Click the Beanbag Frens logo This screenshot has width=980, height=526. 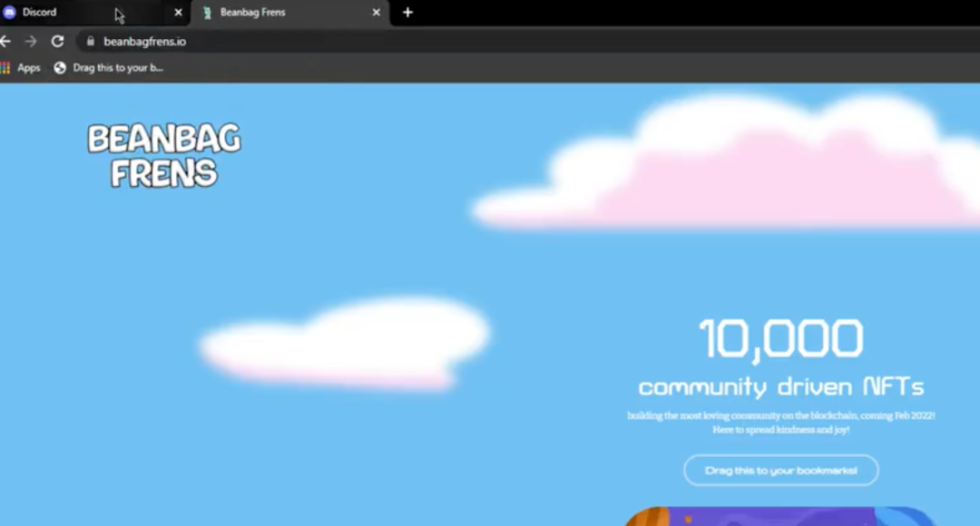coord(164,156)
